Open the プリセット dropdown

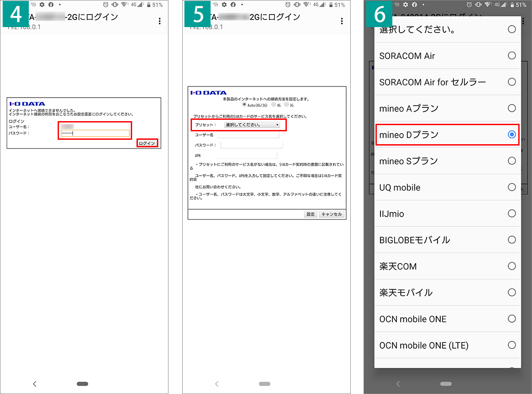click(x=252, y=125)
